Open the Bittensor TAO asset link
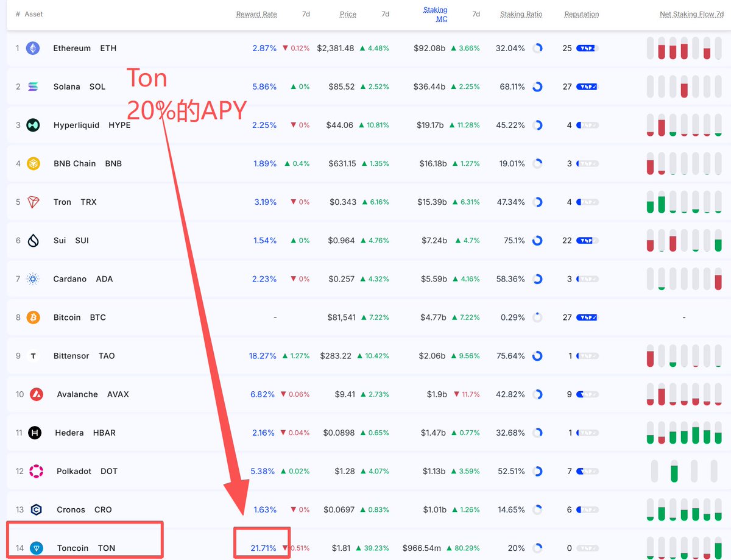The image size is (731, 560). point(84,356)
